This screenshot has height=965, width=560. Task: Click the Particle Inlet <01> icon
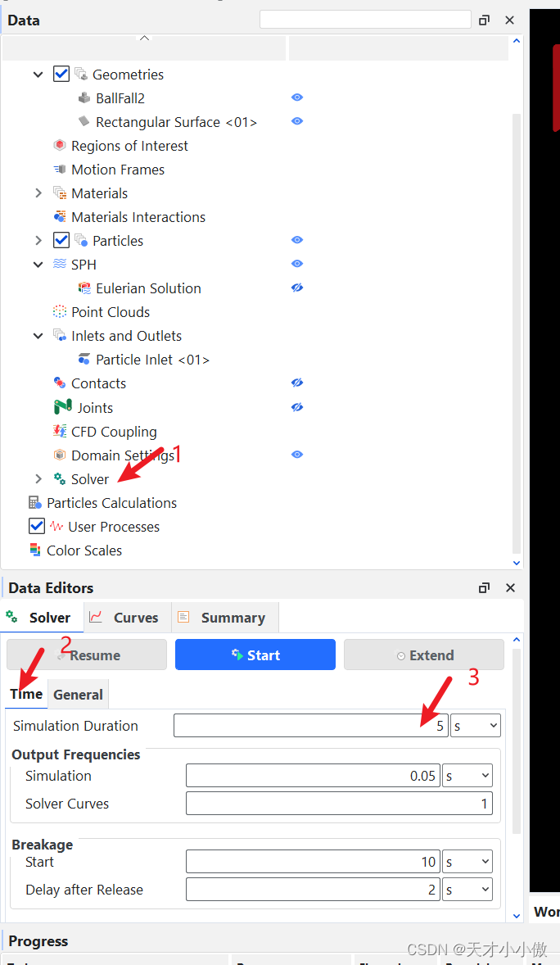coord(84,360)
